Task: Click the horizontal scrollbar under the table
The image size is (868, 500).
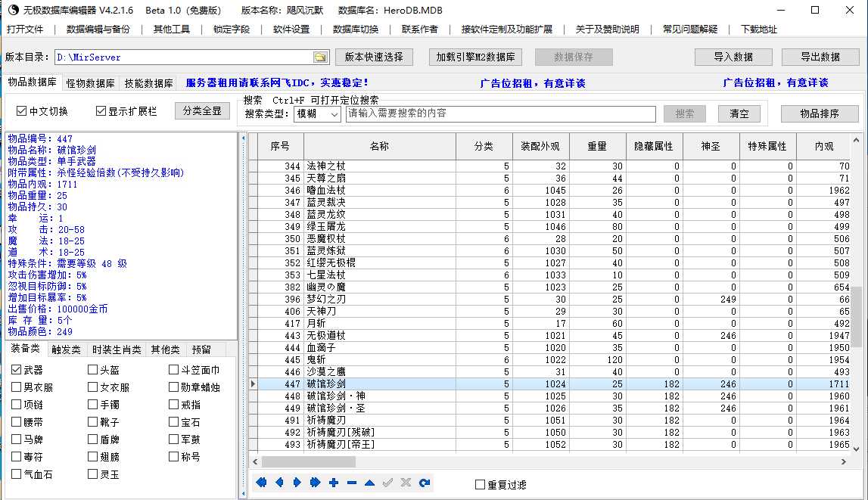Action: [530, 461]
